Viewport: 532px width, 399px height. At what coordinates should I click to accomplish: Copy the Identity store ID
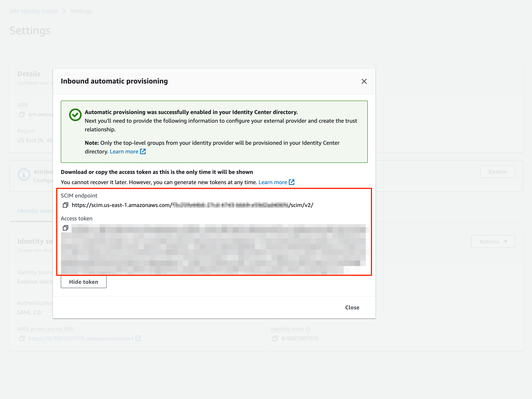pos(275,338)
